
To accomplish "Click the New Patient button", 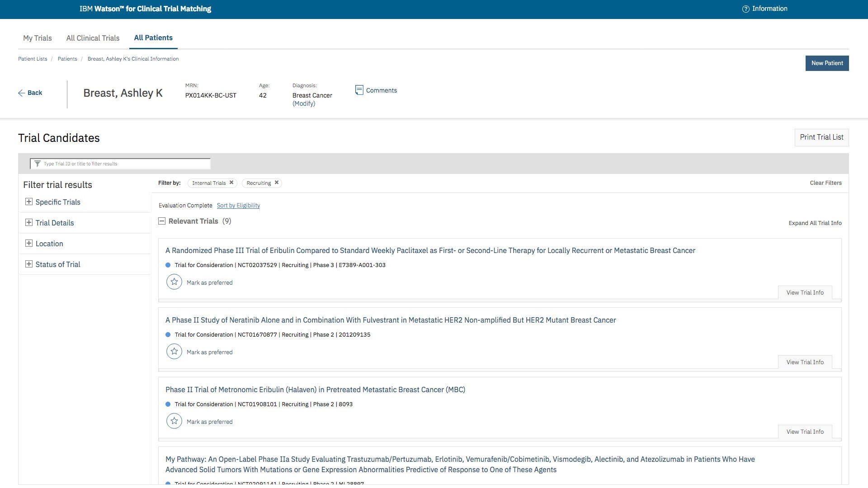I will point(827,63).
